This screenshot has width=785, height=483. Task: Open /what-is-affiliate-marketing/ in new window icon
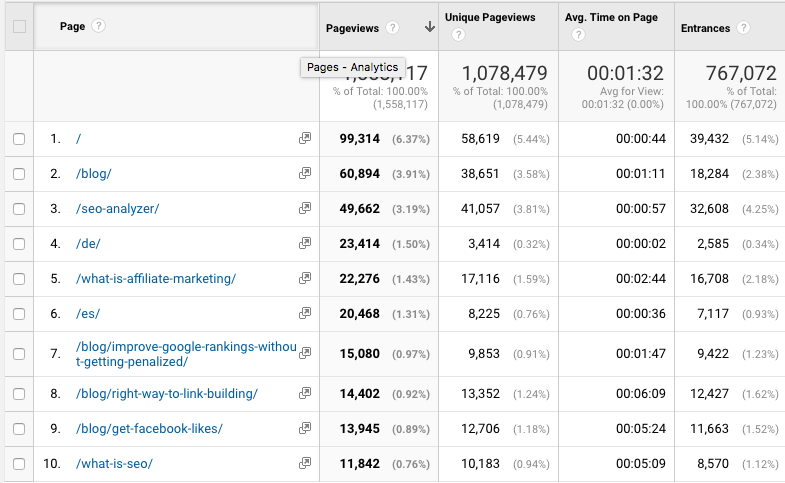point(305,278)
